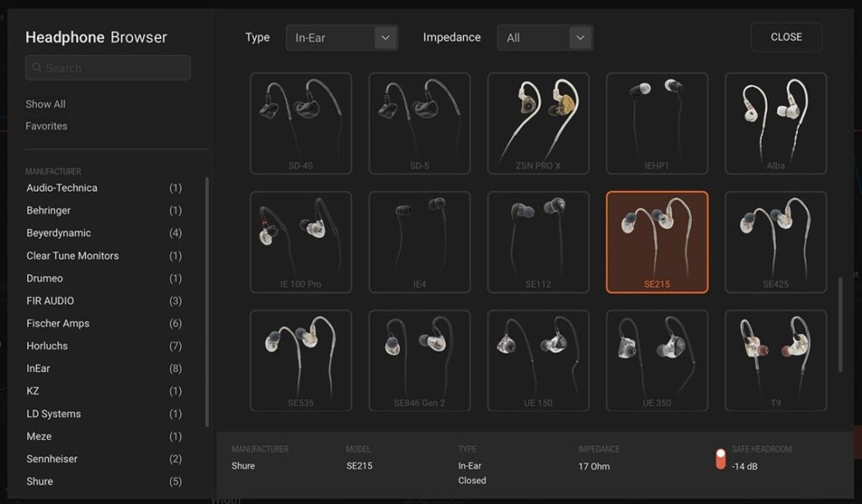Image resolution: width=862 pixels, height=504 pixels.
Task: Click the manufacturer list scrollbar
Action: [x=207, y=302]
